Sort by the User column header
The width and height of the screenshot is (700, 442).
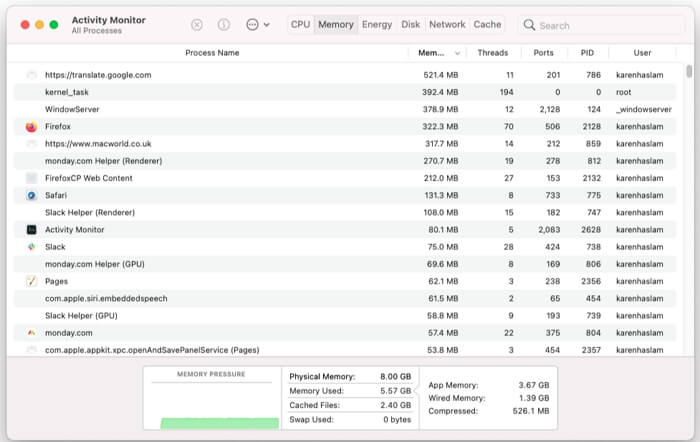(642, 53)
